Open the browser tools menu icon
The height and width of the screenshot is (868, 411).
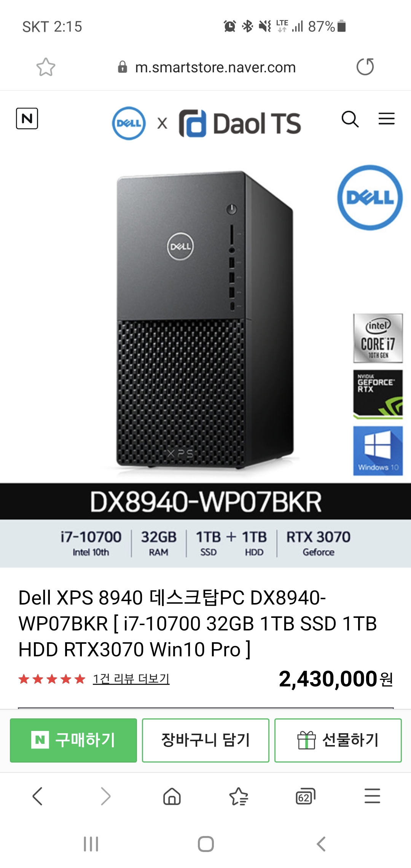pos(372,796)
